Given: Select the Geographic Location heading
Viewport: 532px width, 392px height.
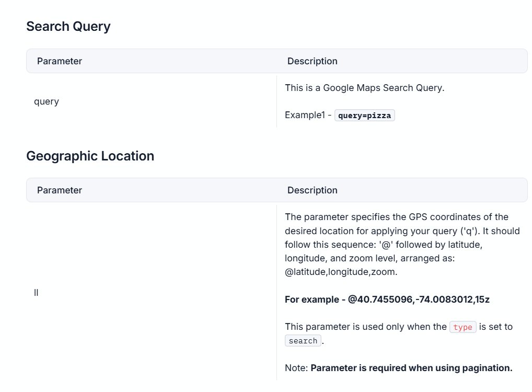Looking at the screenshot, I should coord(90,156).
